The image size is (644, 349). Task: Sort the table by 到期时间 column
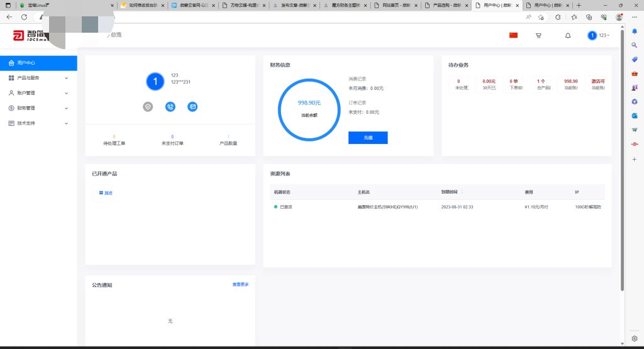[x=453, y=192]
